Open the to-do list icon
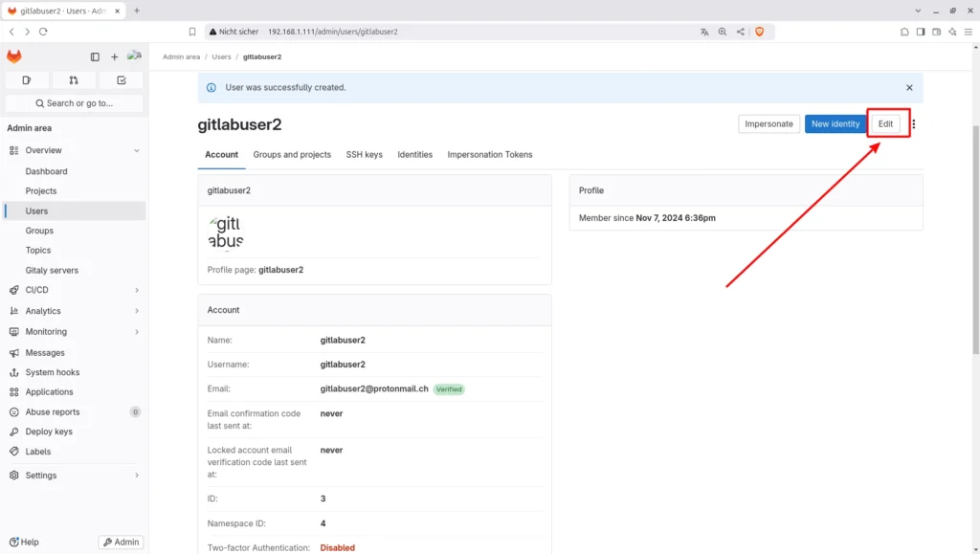The image size is (980, 554). pos(122,80)
